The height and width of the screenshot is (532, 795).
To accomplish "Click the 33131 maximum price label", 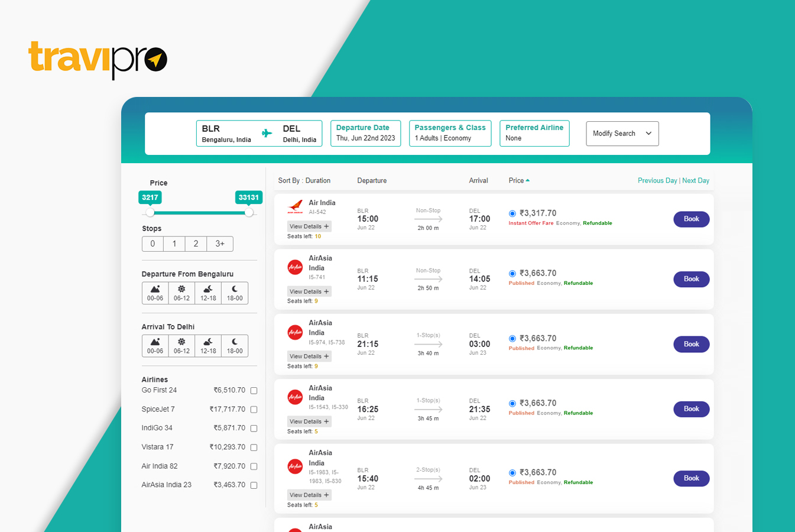I will [x=249, y=197].
